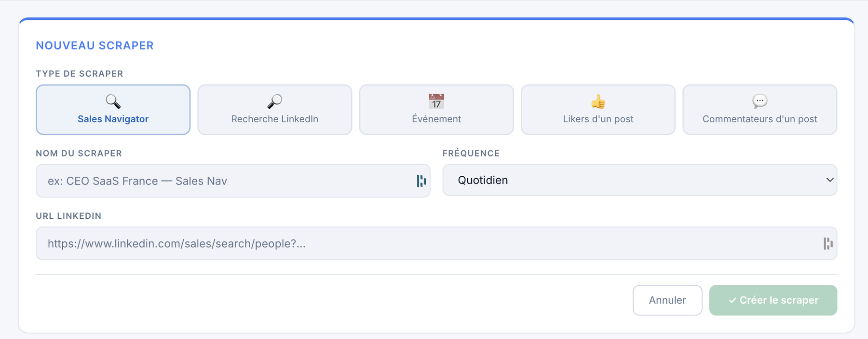
Task: Click the FRÉQUENCE field label
Action: (x=471, y=153)
